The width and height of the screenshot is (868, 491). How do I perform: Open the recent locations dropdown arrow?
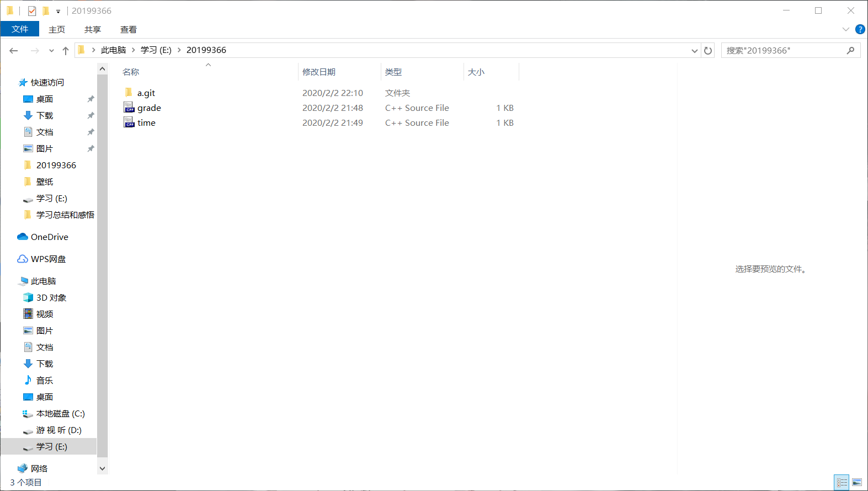pyautogui.click(x=51, y=51)
